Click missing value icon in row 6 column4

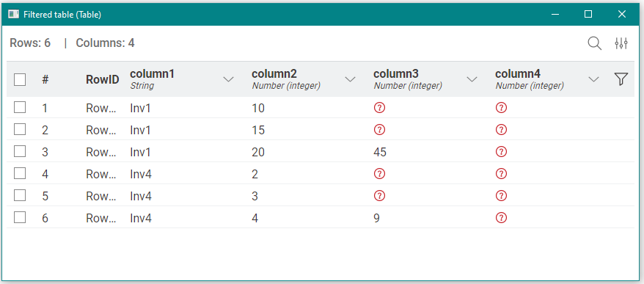pos(501,217)
